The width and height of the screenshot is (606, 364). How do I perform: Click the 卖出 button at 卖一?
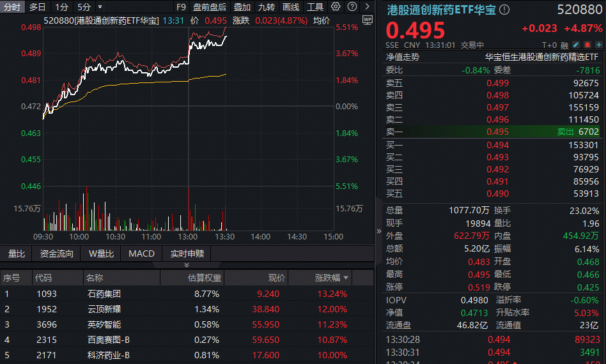pos(565,132)
